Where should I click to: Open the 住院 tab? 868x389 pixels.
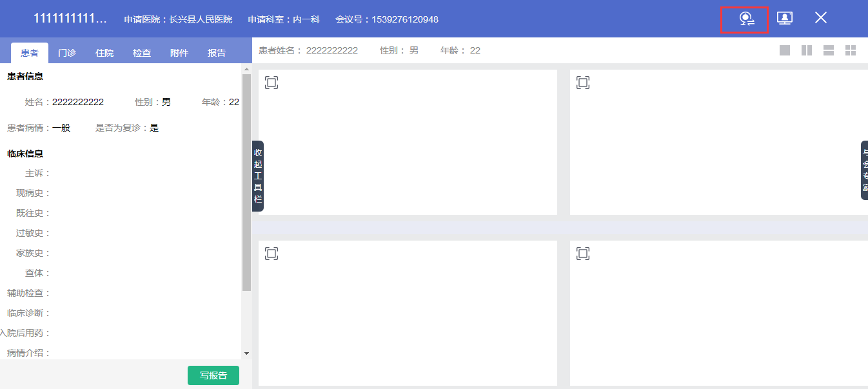pyautogui.click(x=104, y=53)
